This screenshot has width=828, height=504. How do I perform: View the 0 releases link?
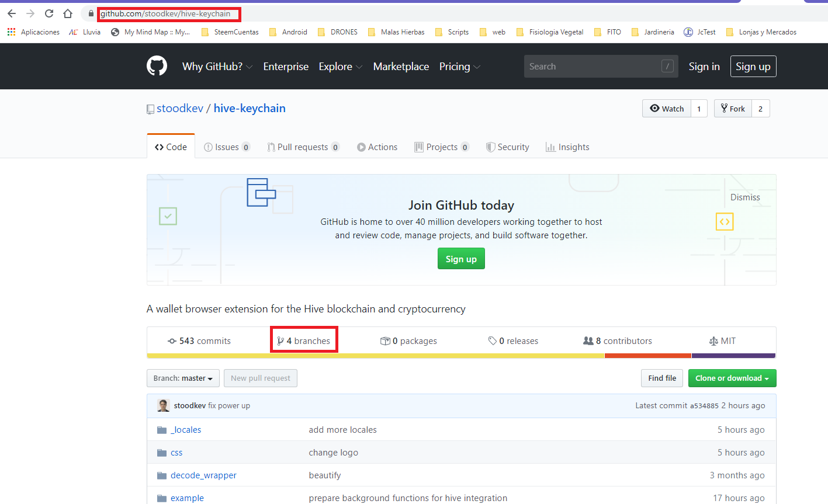(514, 341)
